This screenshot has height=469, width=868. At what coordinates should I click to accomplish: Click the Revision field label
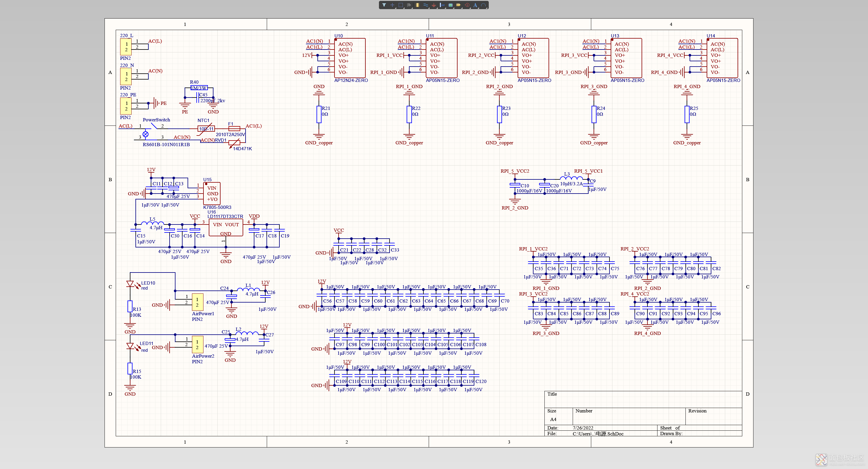pyautogui.click(x=697, y=411)
